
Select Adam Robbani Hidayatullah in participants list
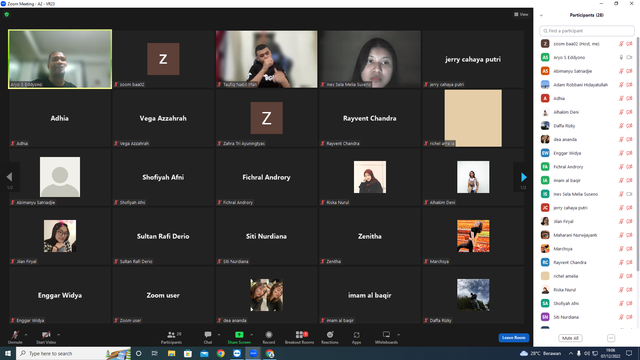tap(587, 85)
